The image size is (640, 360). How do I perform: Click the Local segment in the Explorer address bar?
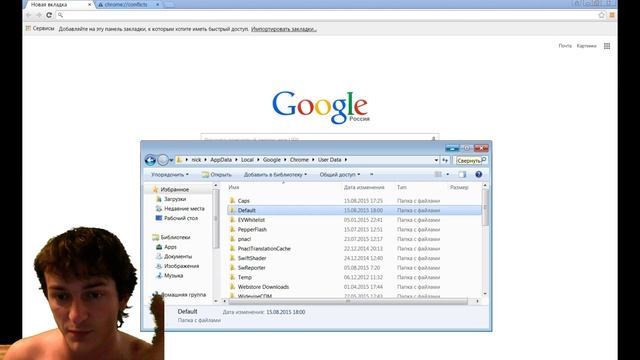point(247,160)
